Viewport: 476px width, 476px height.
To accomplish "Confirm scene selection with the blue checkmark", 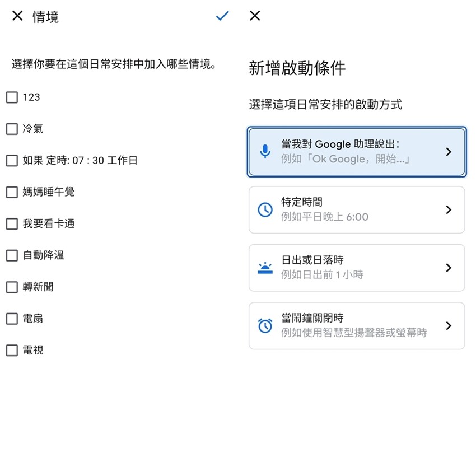I will tap(222, 16).
